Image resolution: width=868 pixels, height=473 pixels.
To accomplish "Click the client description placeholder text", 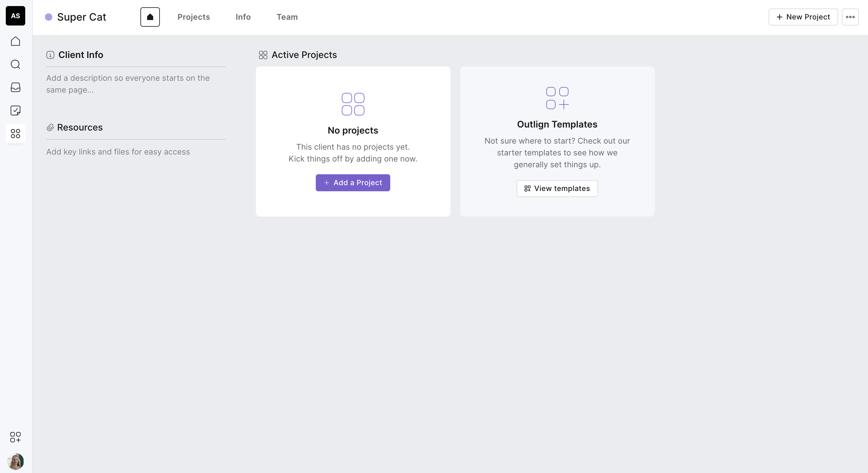I will click(x=128, y=84).
